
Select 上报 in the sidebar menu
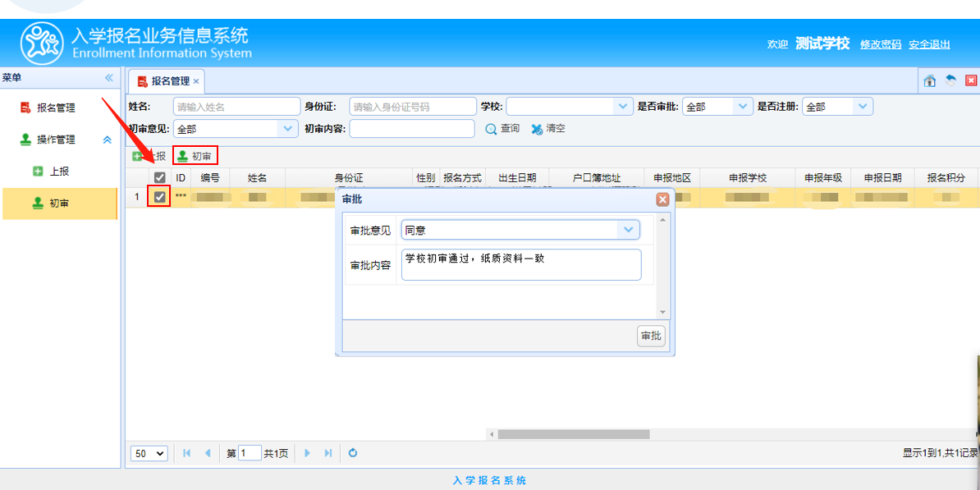[x=58, y=172]
